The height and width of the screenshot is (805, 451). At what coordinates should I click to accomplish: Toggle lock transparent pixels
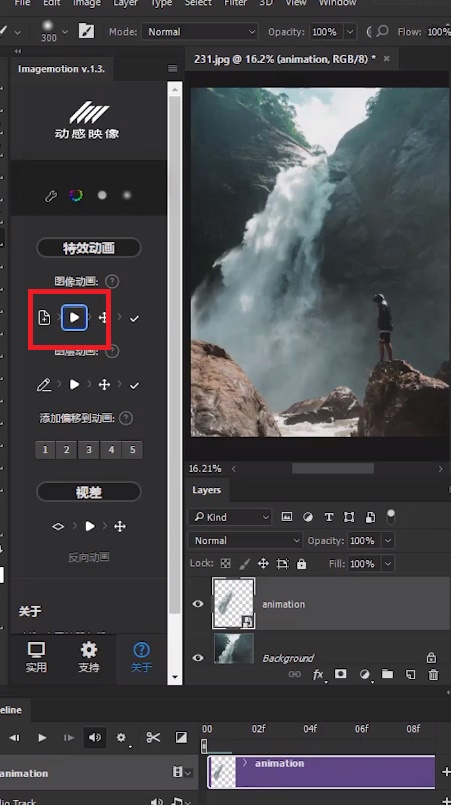pos(226,563)
